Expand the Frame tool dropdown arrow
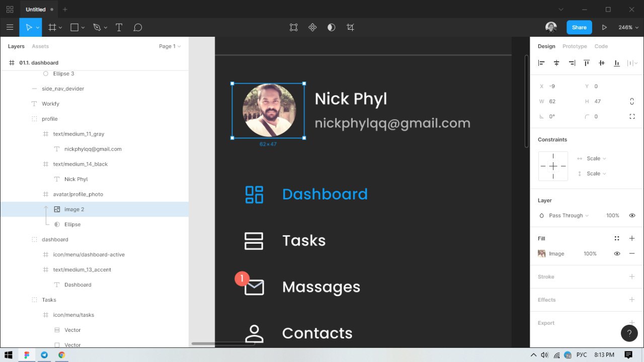The image size is (644, 362). pyautogui.click(x=60, y=28)
